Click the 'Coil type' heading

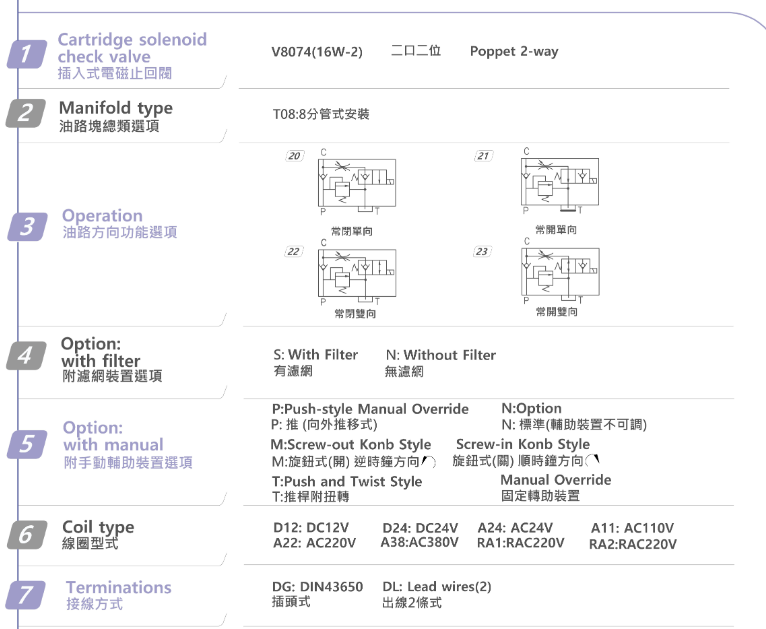click(x=98, y=527)
